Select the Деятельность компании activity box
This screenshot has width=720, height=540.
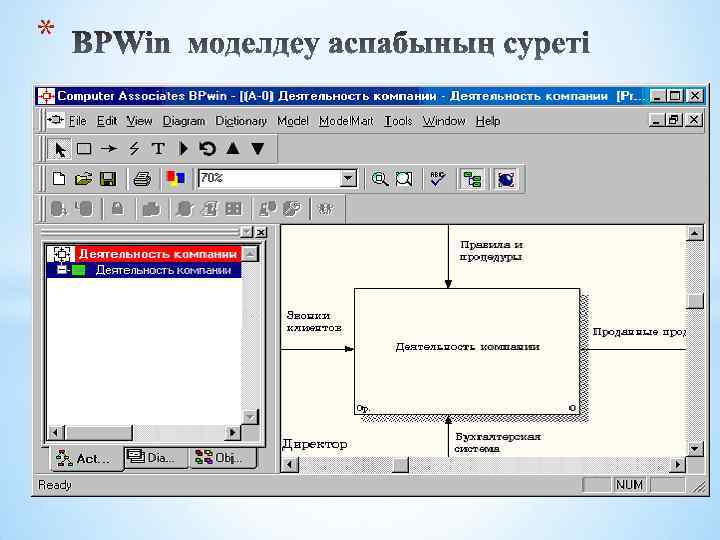coord(467,351)
